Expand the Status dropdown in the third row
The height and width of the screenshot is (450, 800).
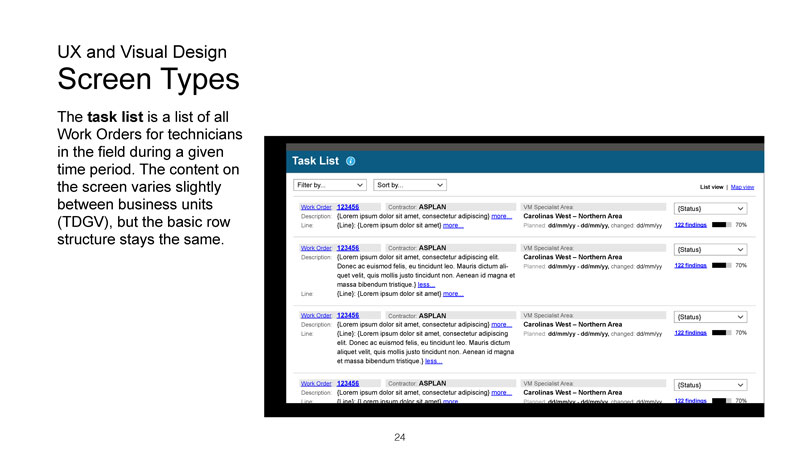coord(710,316)
